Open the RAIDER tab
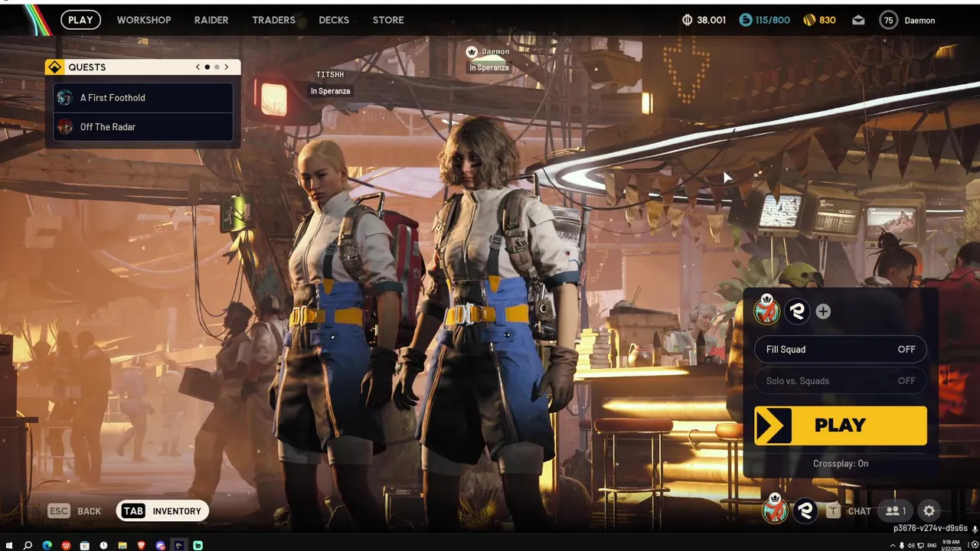The image size is (980, 551). pyautogui.click(x=211, y=20)
